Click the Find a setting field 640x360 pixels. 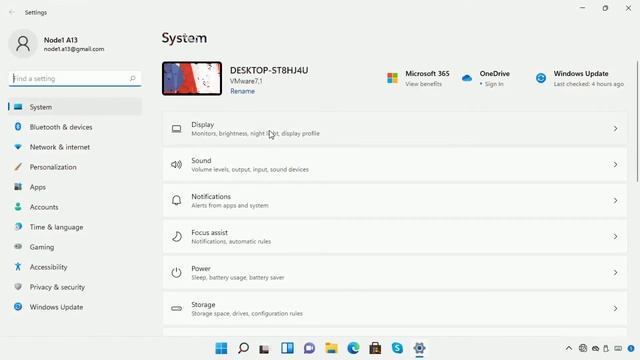click(75, 78)
